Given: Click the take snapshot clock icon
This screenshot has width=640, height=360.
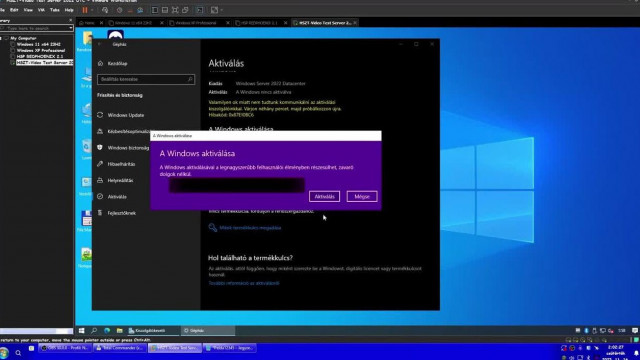Looking at the screenshot, I should tap(119, 10).
